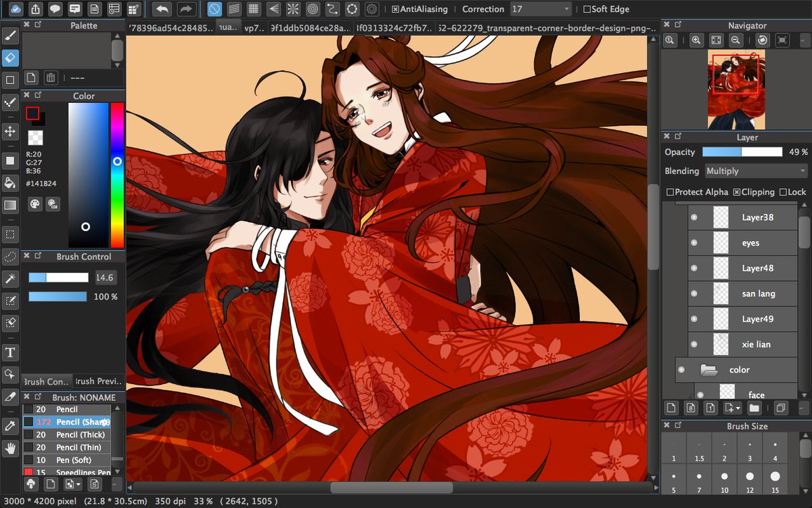This screenshot has width=812, height=508.
Task: Select the Divide tool with checkmark icon
Action: pos(10,102)
